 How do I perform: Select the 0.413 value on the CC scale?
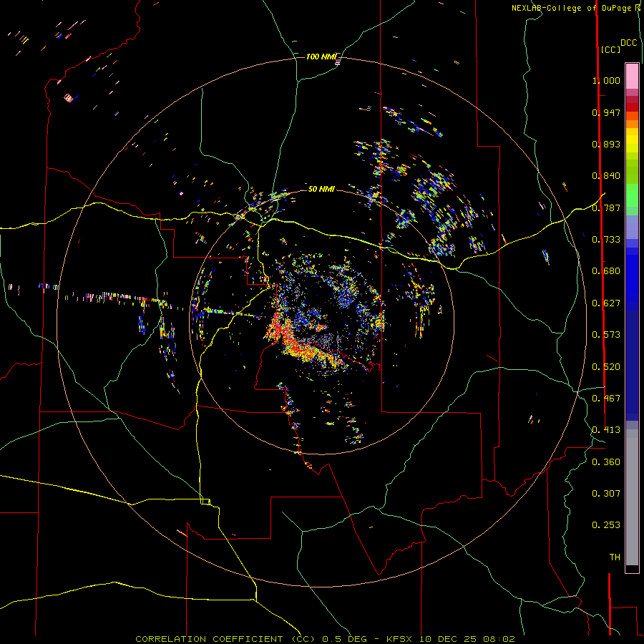click(x=606, y=429)
